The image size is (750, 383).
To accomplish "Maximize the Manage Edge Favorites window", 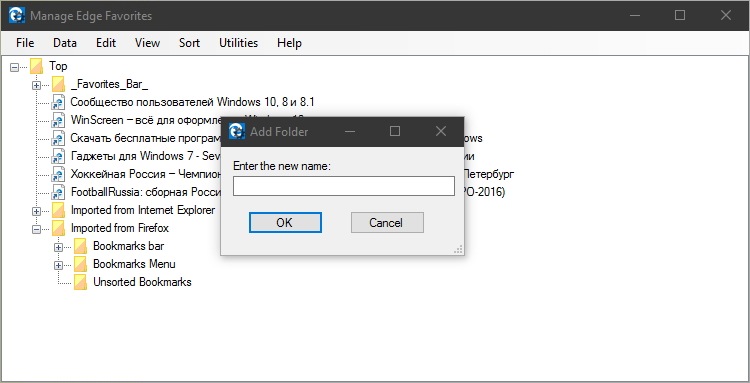I will [680, 15].
